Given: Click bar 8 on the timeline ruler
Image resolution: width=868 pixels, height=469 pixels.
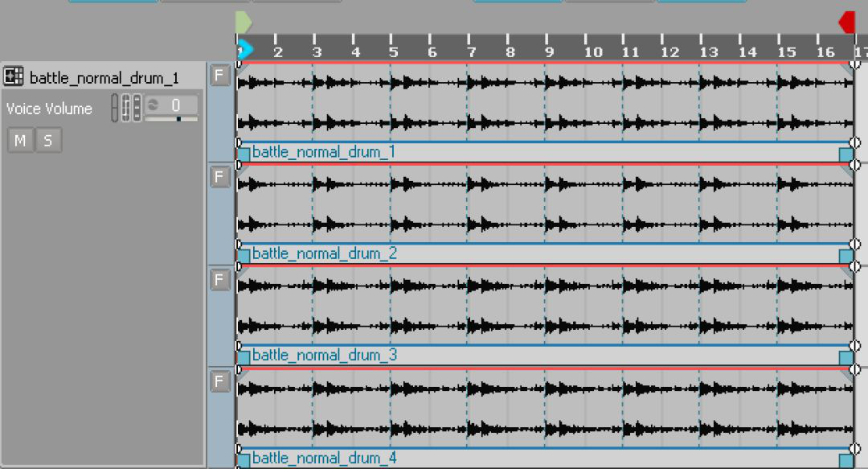Looking at the screenshot, I should click(x=510, y=52).
